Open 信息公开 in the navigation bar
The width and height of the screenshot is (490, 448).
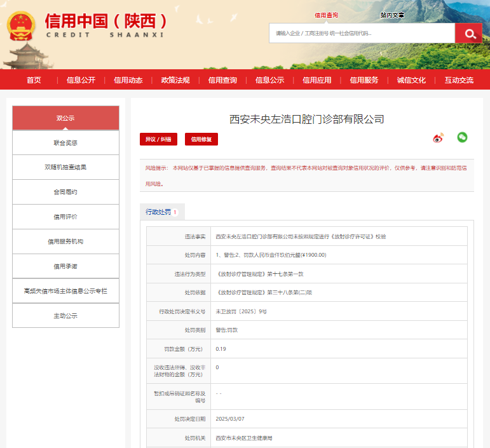click(x=81, y=80)
